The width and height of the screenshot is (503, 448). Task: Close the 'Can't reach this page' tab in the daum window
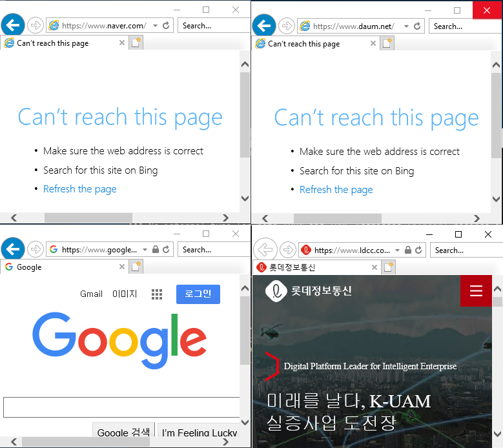click(x=373, y=43)
